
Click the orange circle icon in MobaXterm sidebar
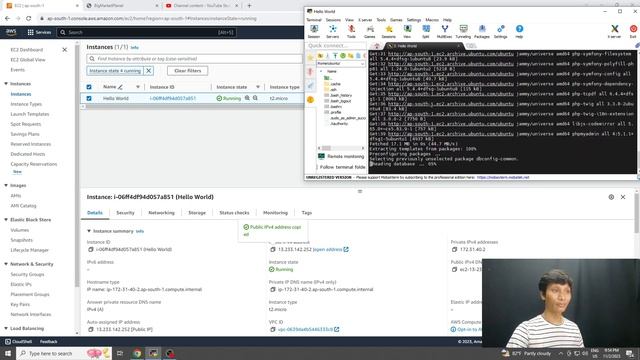point(311,100)
